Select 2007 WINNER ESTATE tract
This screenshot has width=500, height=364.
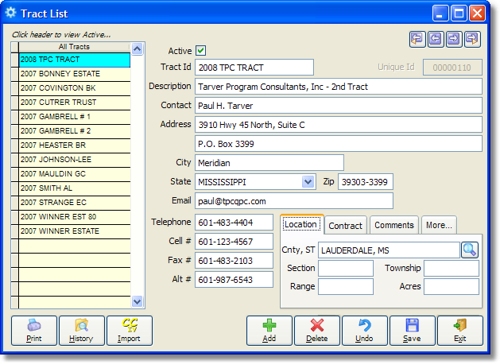coord(74,231)
